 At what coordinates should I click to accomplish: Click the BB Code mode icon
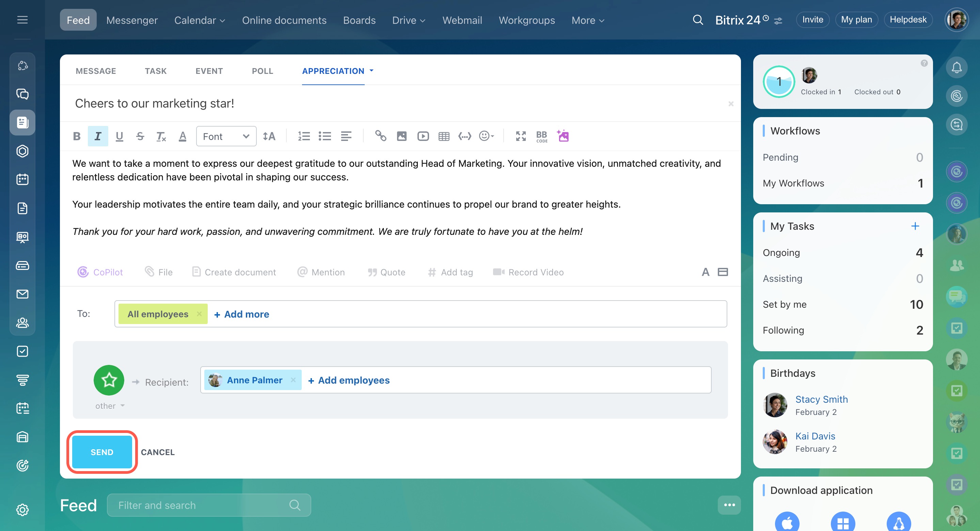tap(541, 136)
